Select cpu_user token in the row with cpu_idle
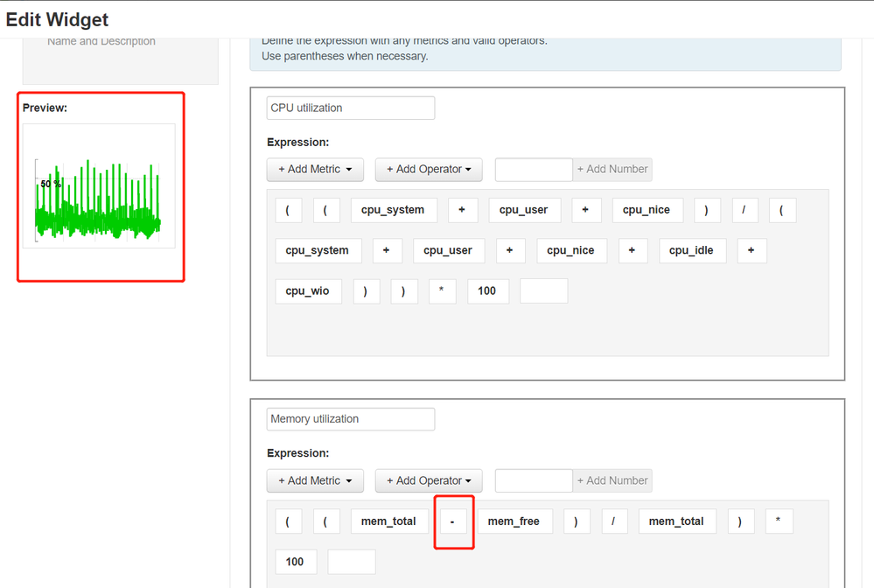The width and height of the screenshot is (874, 588). [x=449, y=251]
